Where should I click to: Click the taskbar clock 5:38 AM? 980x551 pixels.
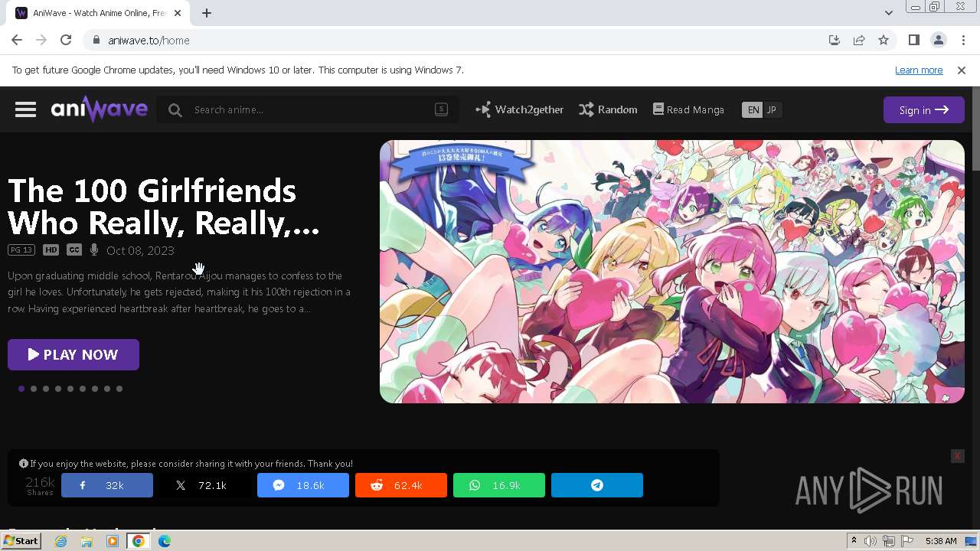(941, 541)
